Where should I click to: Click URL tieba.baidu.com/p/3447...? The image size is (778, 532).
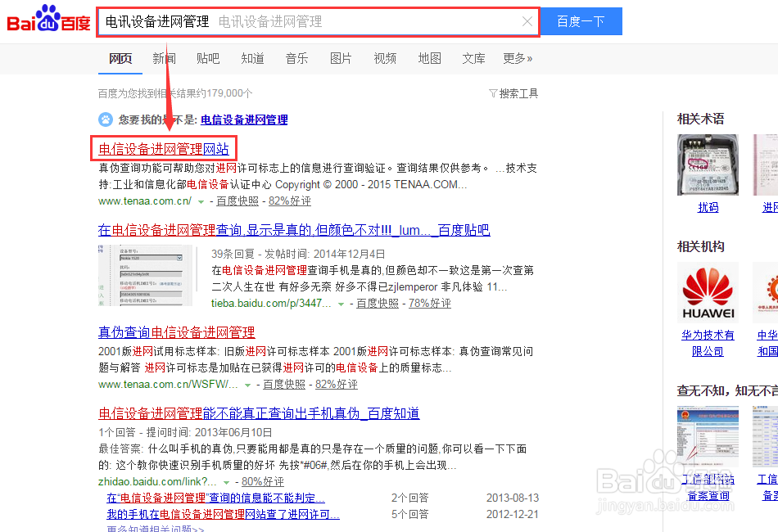coord(271,303)
